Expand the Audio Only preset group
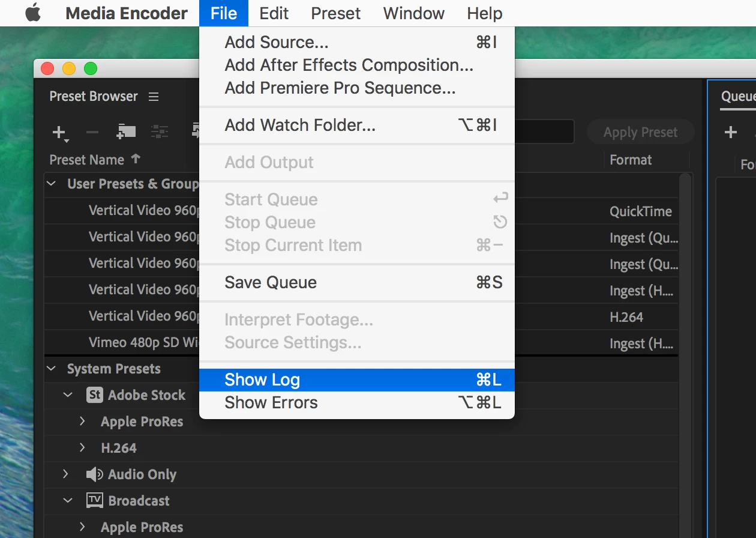Image resolution: width=756 pixels, height=538 pixels. tap(66, 474)
